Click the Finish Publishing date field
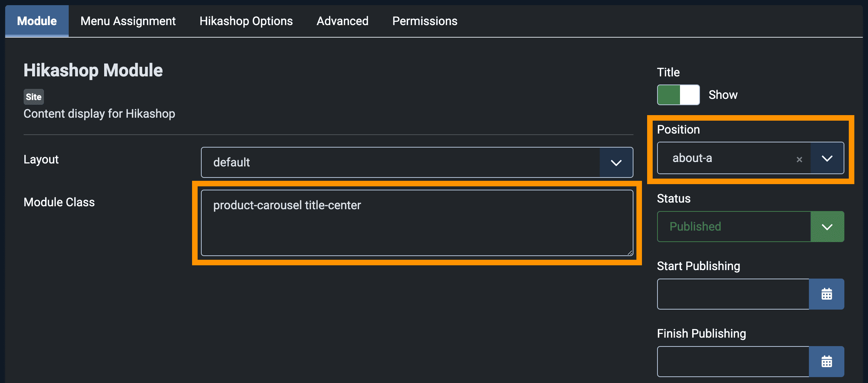The image size is (868, 383). point(733,362)
